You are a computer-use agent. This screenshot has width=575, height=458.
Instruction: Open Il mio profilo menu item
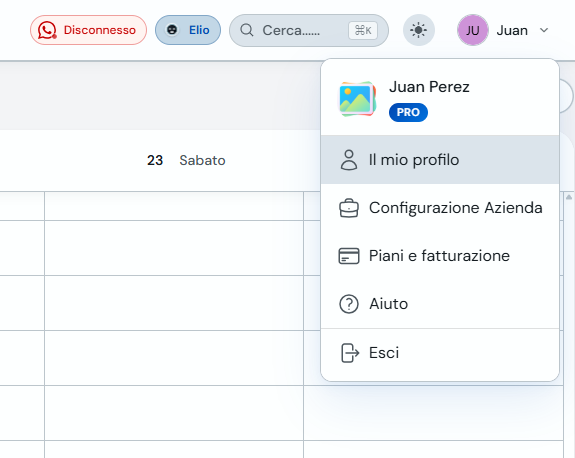pos(440,160)
